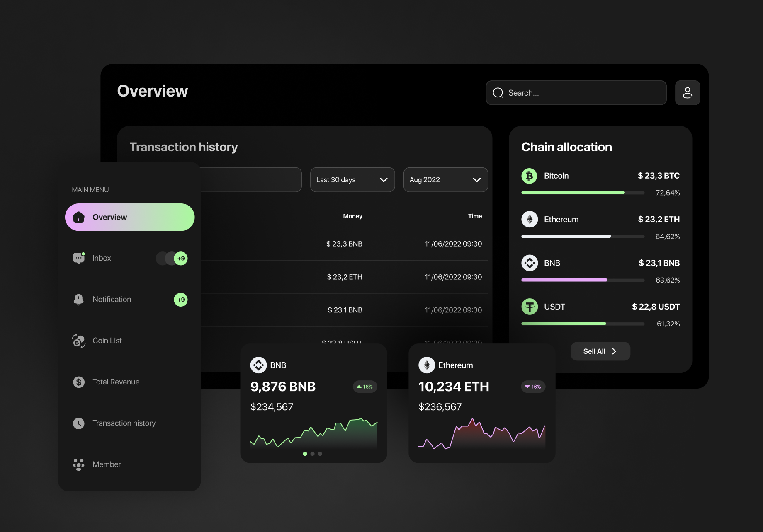Click the 16% decrease badge on Ethereum card
This screenshot has height=532, width=763.
533,387
